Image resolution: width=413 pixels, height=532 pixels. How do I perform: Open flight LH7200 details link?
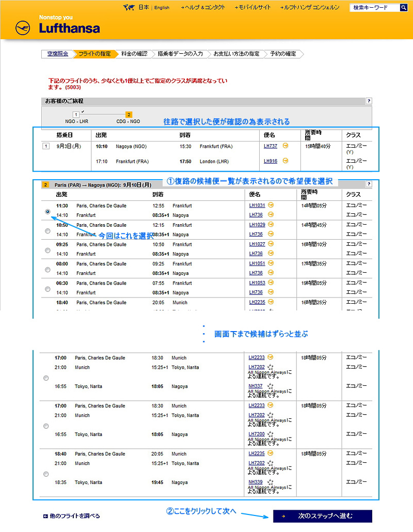[257, 434]
